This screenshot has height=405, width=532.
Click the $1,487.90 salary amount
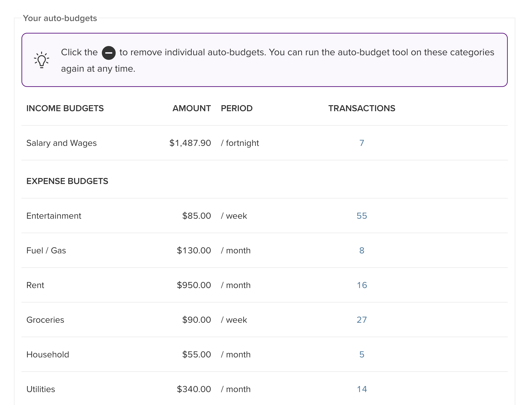click(190, 143)
